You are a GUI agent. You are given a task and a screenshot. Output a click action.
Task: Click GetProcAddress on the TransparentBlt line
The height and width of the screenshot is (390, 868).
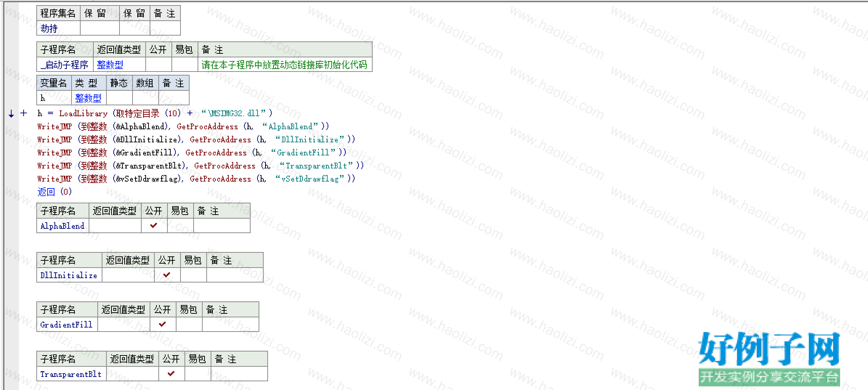(225, 166)
